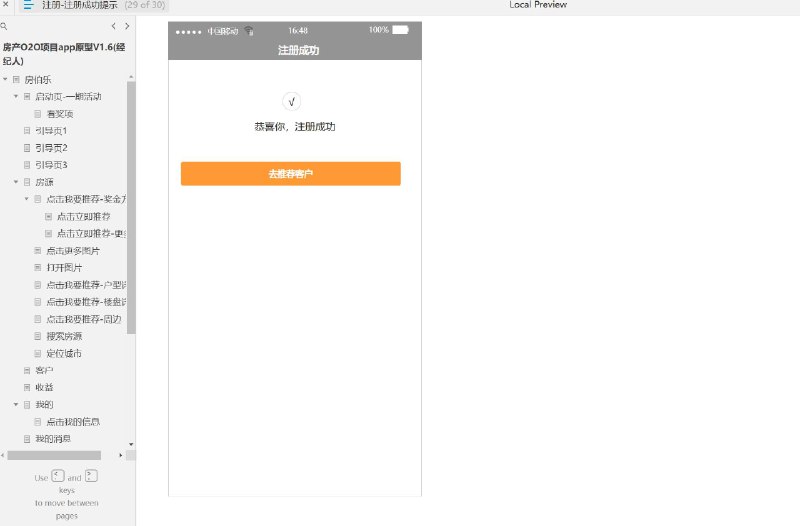Open the 点击我要推荐-楼盘 page

coord(86,302)
